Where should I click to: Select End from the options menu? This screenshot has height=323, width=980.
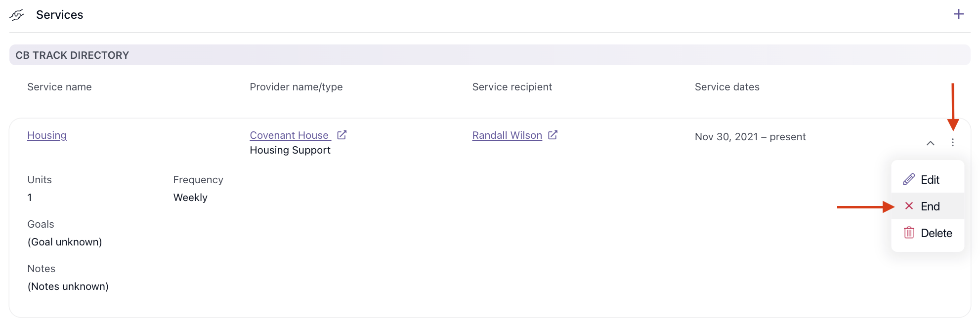tap(928, 206)
